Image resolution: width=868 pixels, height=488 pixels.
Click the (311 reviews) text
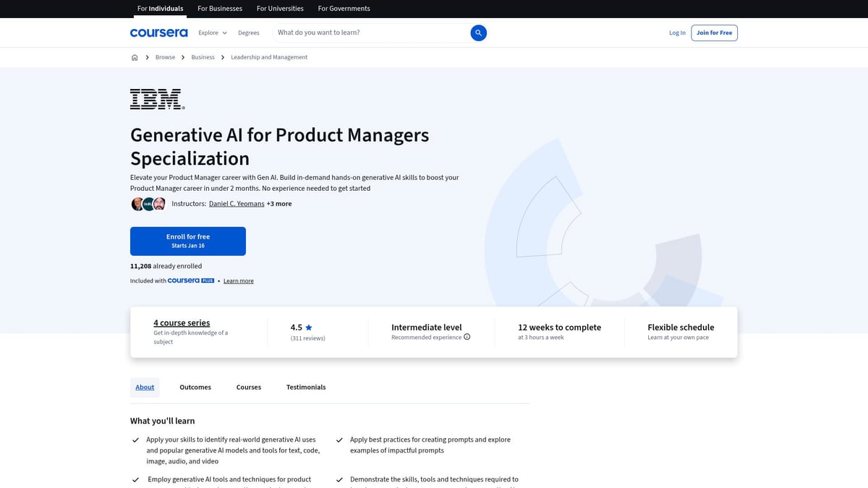[x=308, y=338]
